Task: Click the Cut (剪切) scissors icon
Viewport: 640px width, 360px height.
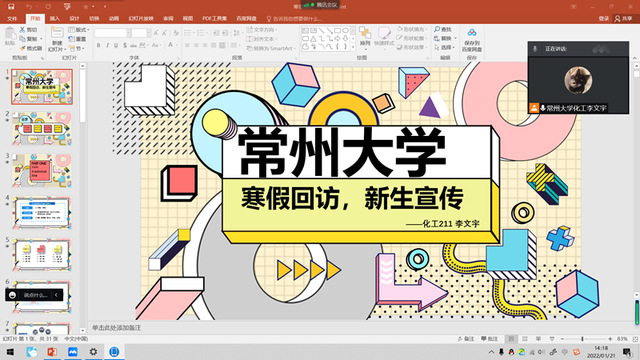Action: pyautogui.click(x=23, y=30)
